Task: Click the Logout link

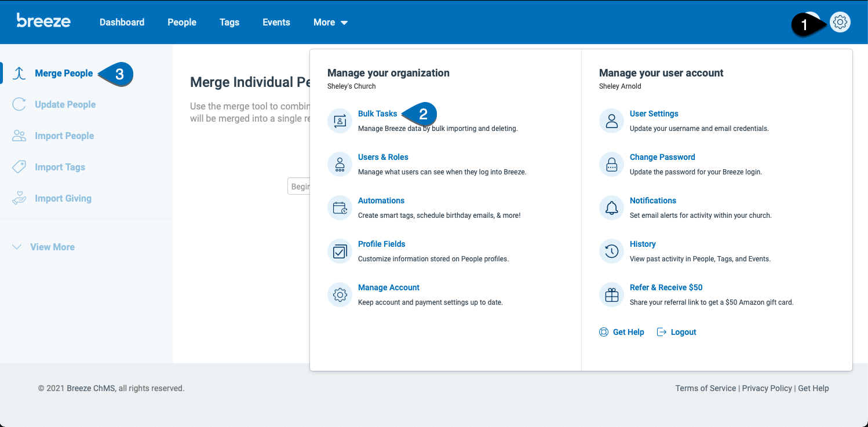Action: coord(684,332)
